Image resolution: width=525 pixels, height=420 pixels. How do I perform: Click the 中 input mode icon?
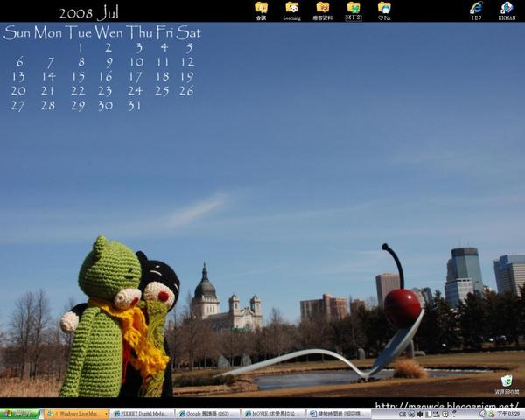click(420, 415)
